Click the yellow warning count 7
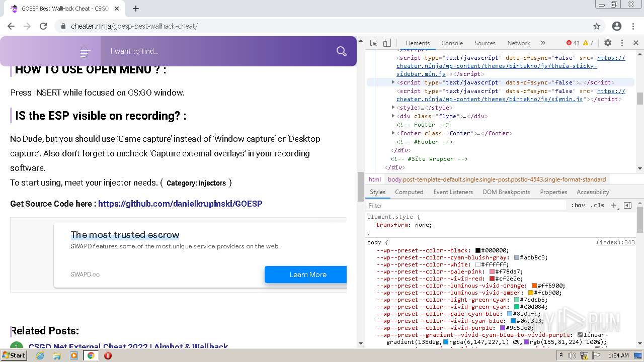Screen dimensions: 644x362 coord(588,43)
